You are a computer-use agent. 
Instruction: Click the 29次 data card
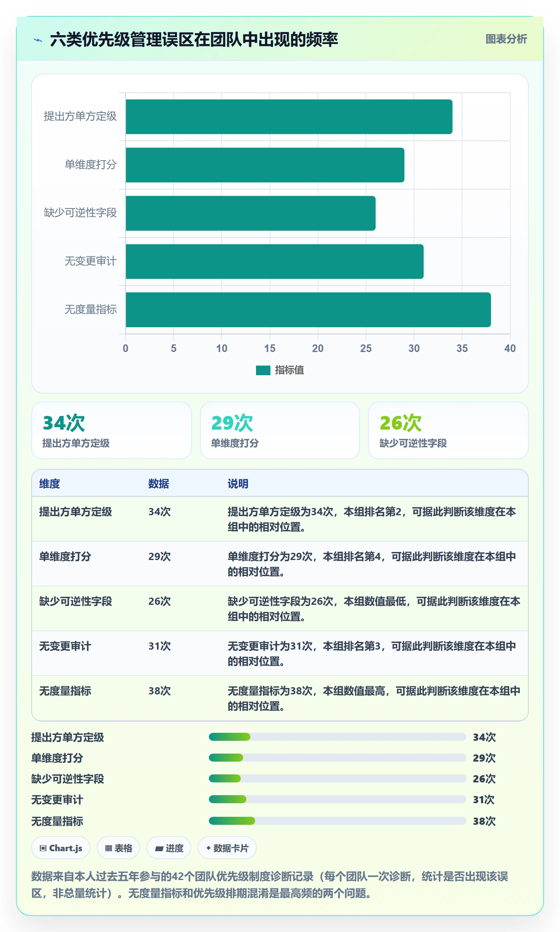[x=280, y=430]
